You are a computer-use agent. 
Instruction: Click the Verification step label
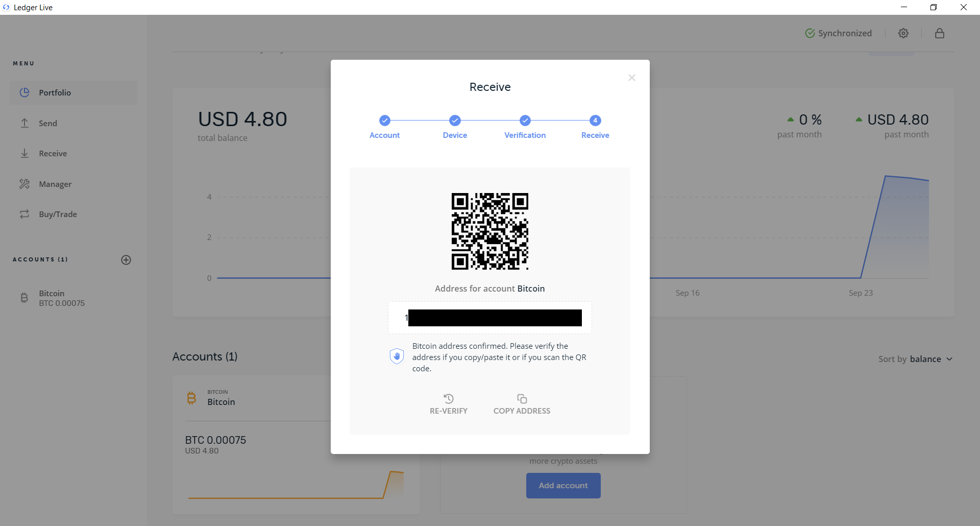coord(525,135)
